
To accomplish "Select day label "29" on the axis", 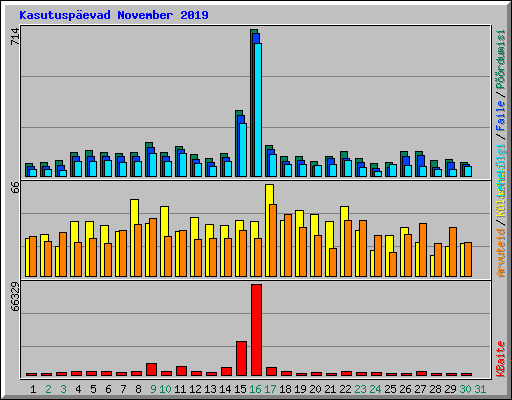I will (x=450, y=389).
